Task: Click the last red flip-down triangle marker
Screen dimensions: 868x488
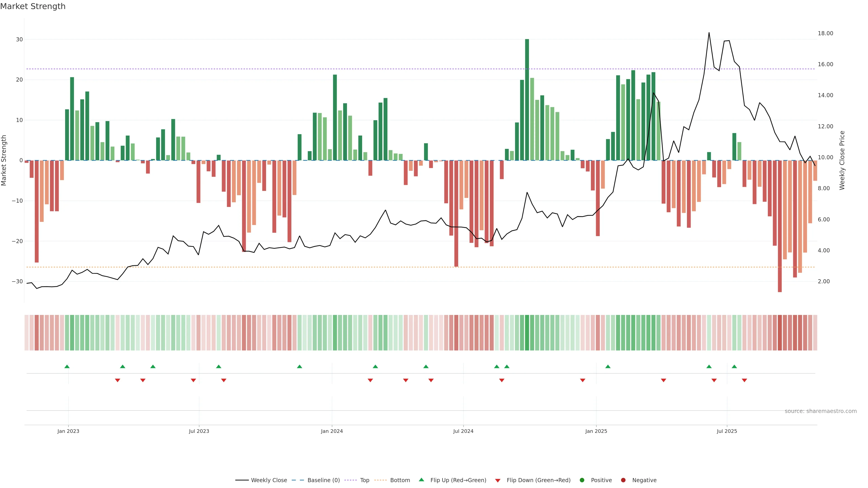Action: pyautogui.click(x=744, y=380)
